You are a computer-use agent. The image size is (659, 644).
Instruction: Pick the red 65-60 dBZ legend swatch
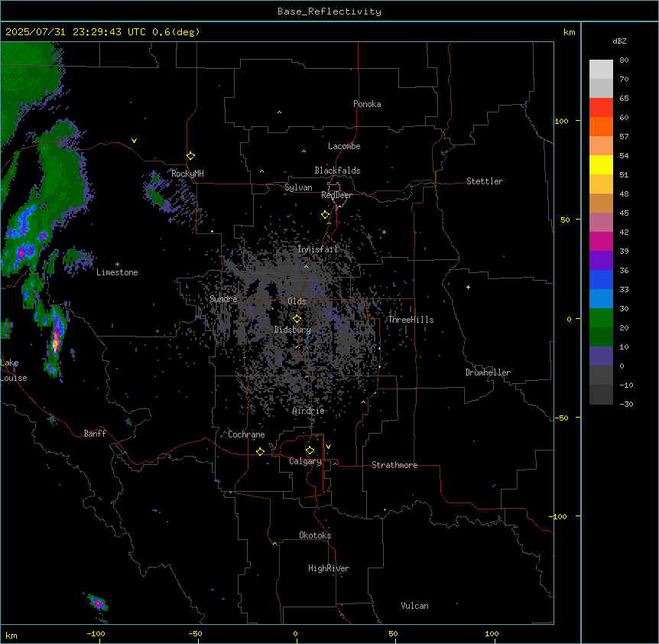(x=601, y=108)
